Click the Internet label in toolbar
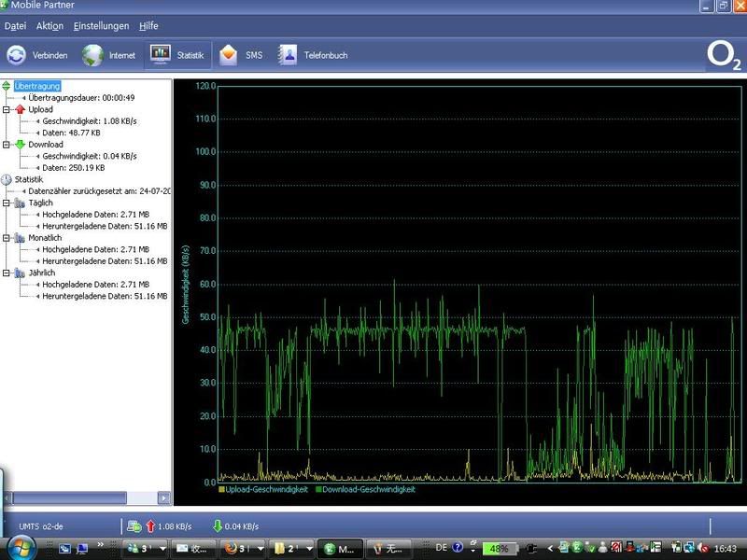Screen dimensions: 747x560 (122, 55)
